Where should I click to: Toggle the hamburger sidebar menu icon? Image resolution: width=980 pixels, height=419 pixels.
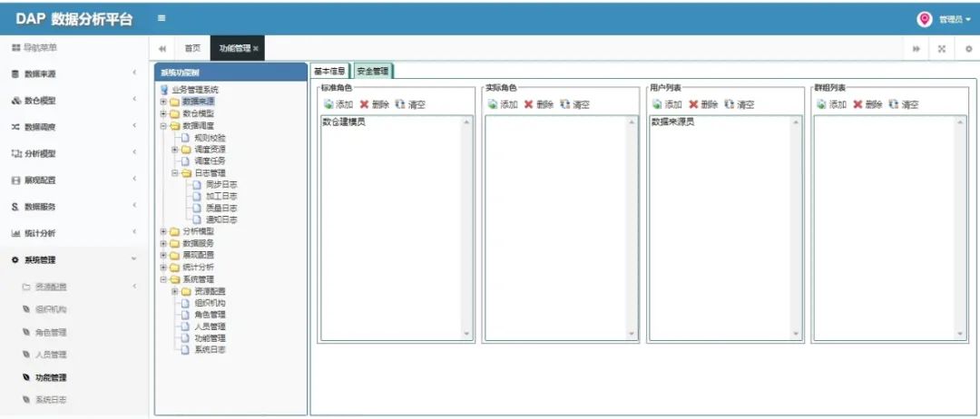pyautogui.click(x=162, y=18)
